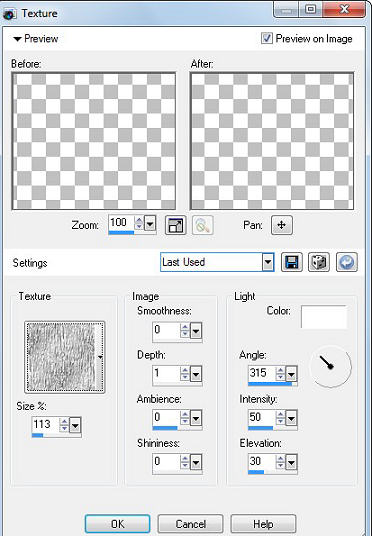Open the Ambience slider dropdown
The image size is (372, 536).
[x=196, y=418]
